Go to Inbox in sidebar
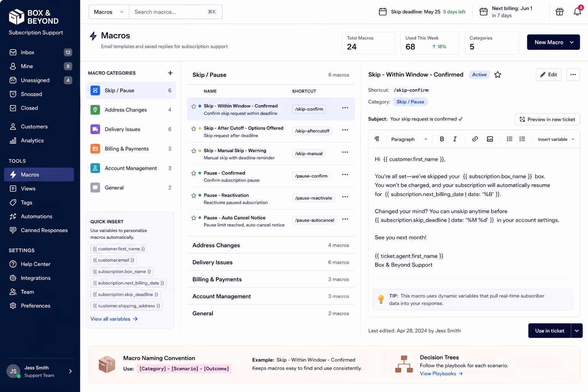The image size is (588, 392). tap(39, 52)
